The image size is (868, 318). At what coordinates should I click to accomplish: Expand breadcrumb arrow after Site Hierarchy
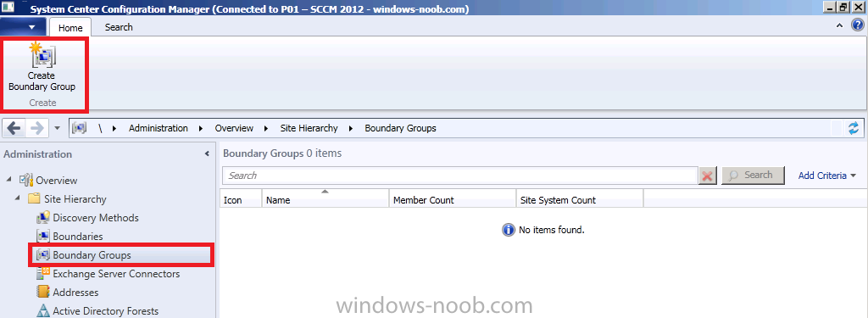tap(350, 129)
